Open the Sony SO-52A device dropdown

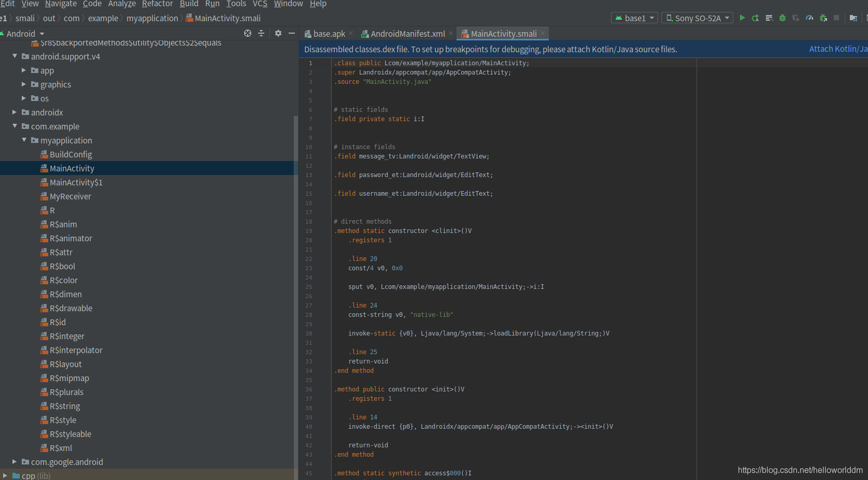[x=698, y=18]
